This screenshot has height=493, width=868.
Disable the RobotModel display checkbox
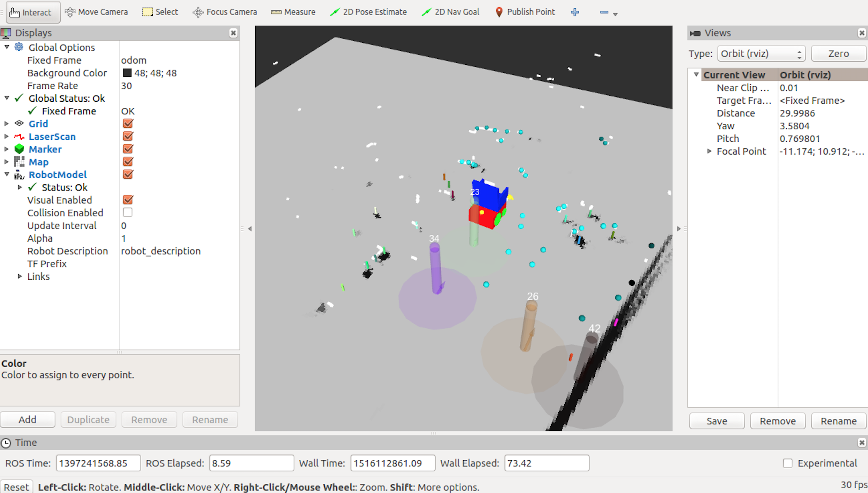point(128,174)
